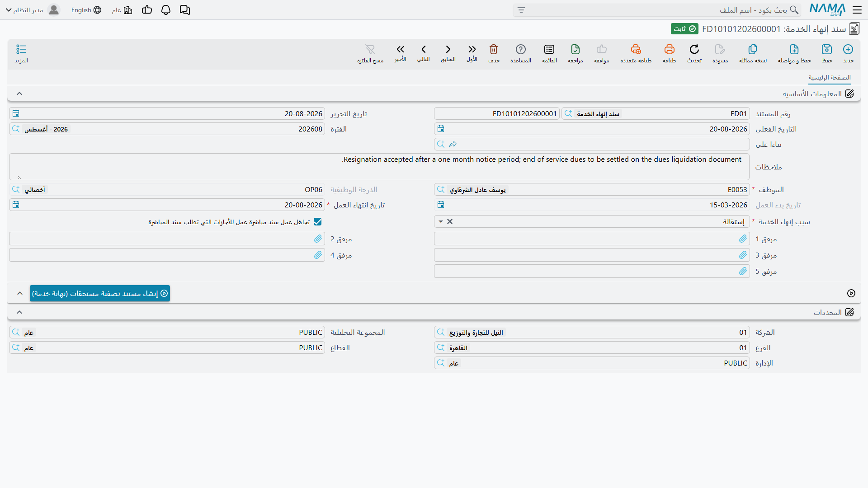Viewport: 868px width, 488px height.
Task: Click the general (عام) building icon
Action: pyautogui.click(x=128, y=10)
